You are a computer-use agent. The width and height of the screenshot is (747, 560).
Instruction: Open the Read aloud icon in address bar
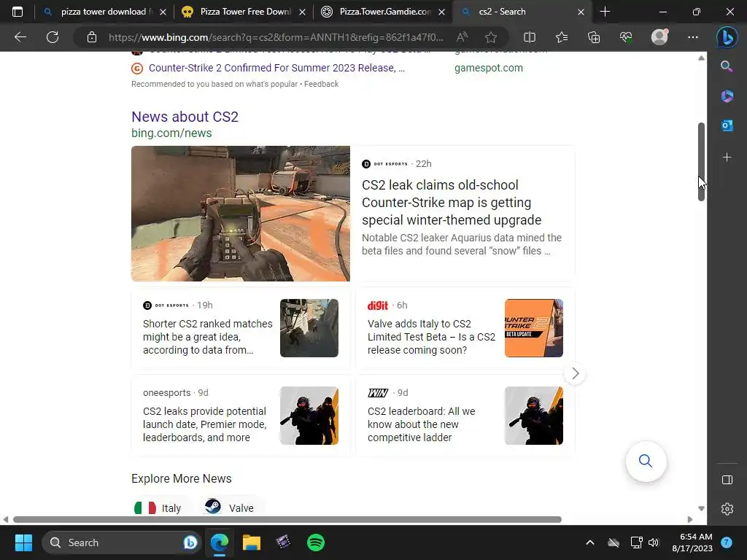point(462,37)
